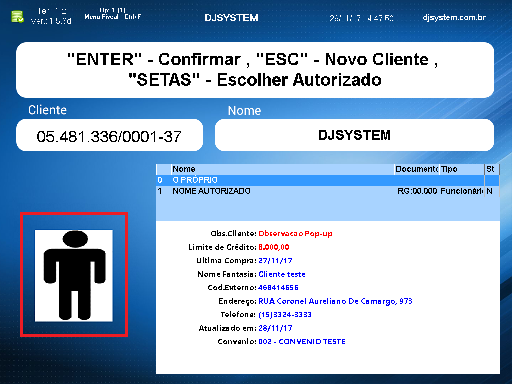Click the ENTER ESC SETAS instruction banner

(255, 70)
